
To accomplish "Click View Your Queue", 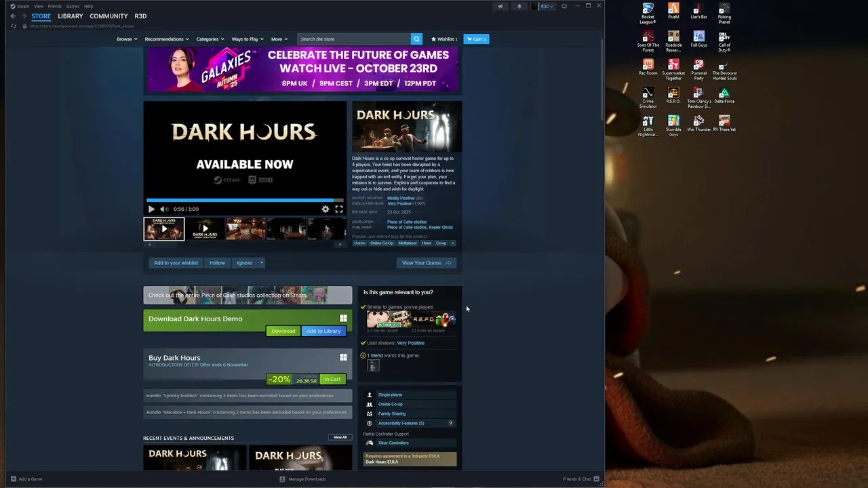I will pos(427,263).
